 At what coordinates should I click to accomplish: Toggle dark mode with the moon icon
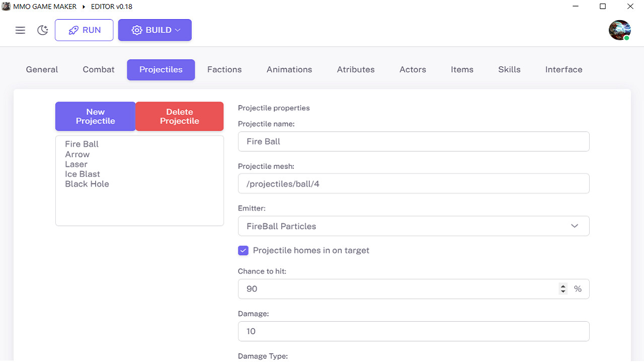point(42,30)
